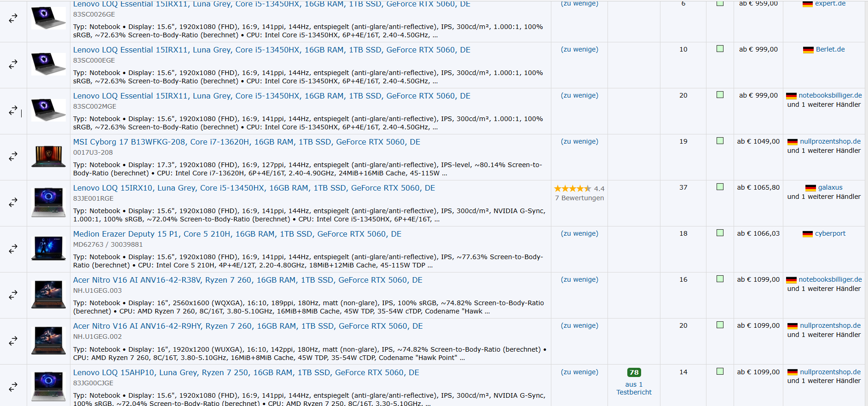Click compare arrows for Acer Nitro ANV16-42-R38V

(13, 295)
